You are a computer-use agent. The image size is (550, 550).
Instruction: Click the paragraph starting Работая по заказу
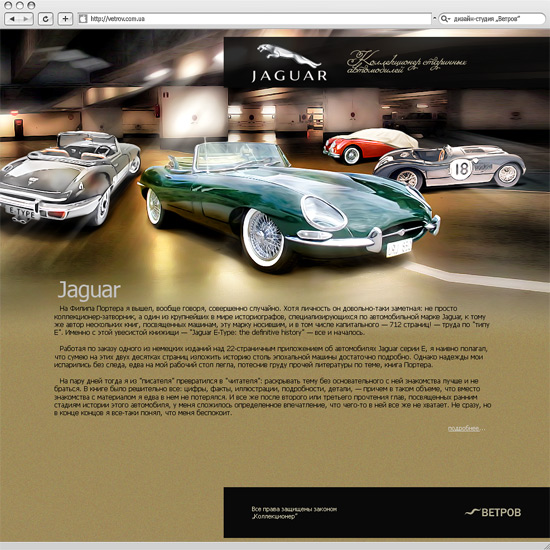[x=271, y=357]
